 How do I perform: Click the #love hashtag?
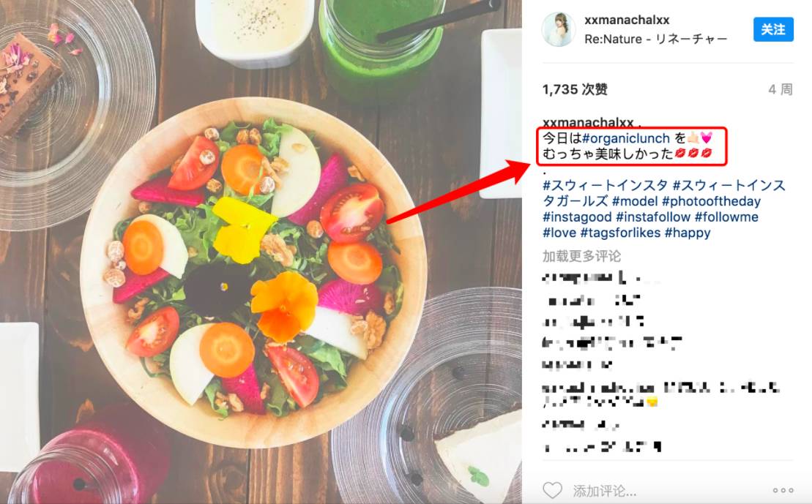coord(559,233)
